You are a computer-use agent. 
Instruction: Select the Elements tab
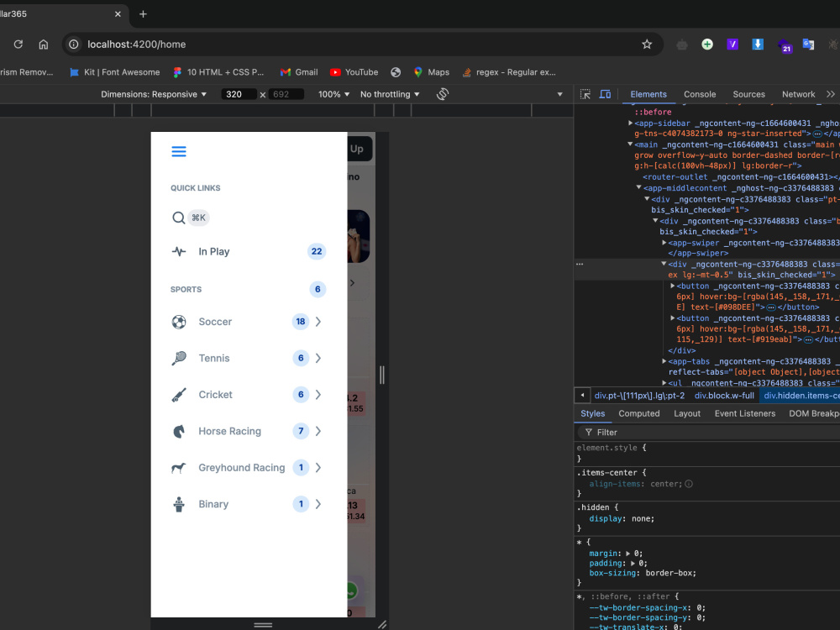(648, 94)
